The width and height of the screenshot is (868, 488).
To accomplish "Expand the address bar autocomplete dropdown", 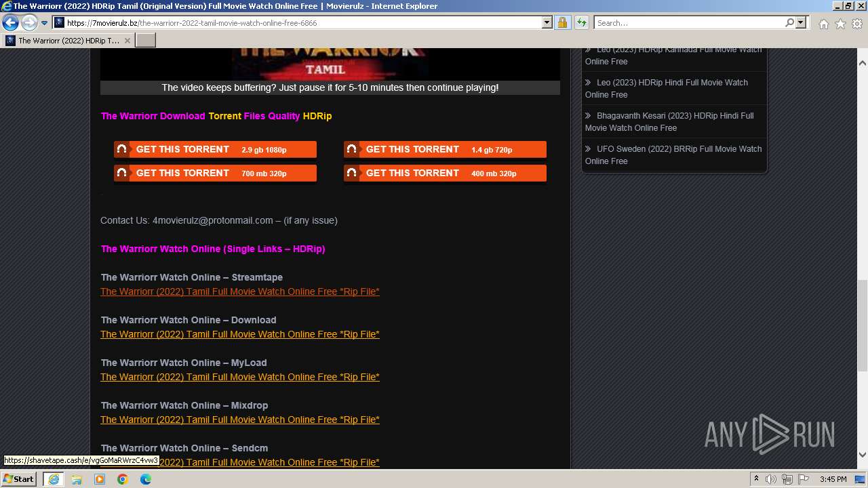I will [x=547, y=23].
